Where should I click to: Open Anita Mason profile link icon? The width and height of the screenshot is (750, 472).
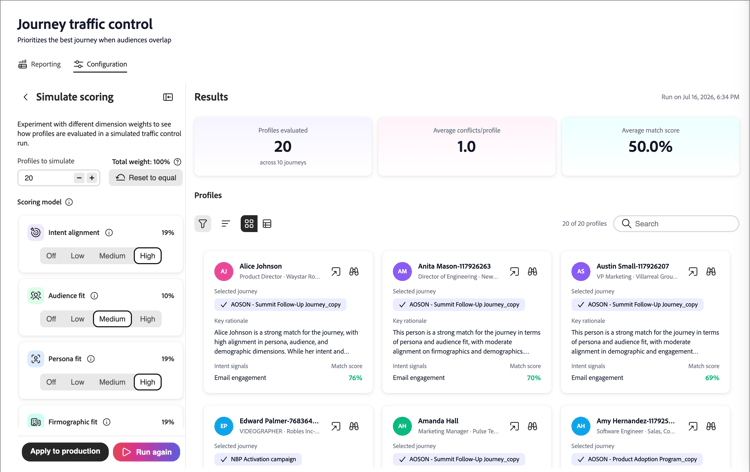pyautogui.click(x=514, y=272)
